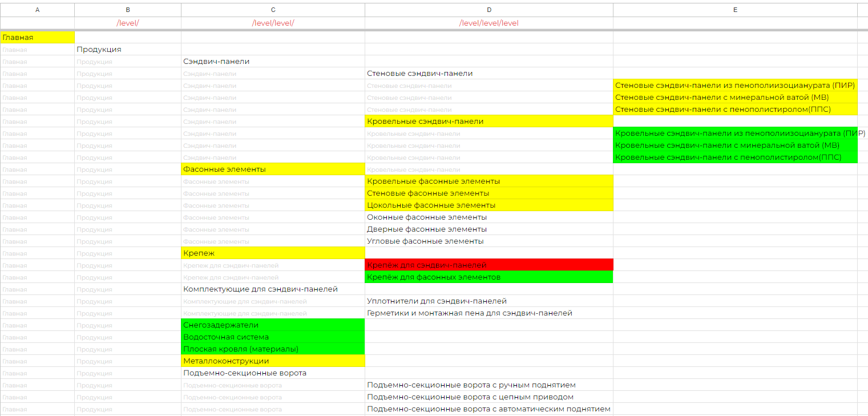The width and height of the screenshot is (868, 416).
Task: Select Подъемно-секционные ворота с цепным приводом cell
Action: point(489,397)
